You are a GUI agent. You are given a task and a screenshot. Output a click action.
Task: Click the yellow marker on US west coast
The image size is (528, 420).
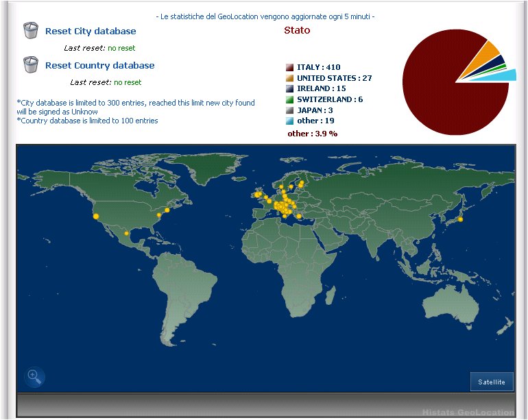pos(96,217)
